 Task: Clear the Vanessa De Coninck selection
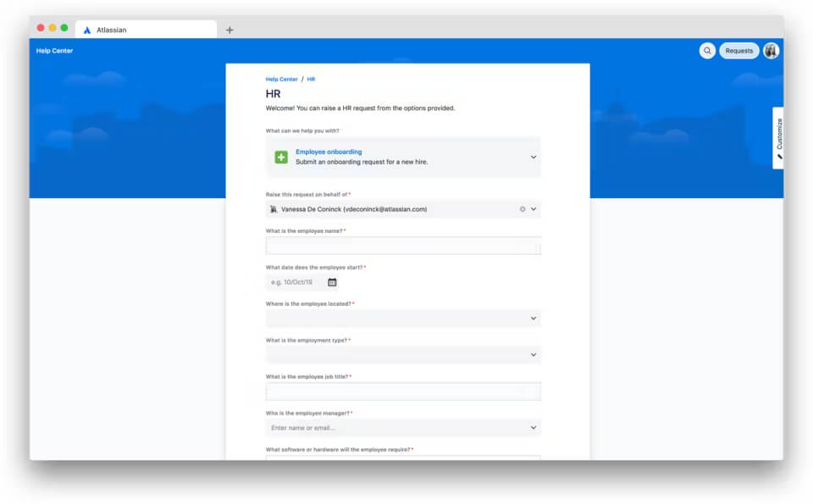click(x=523, y=209)
